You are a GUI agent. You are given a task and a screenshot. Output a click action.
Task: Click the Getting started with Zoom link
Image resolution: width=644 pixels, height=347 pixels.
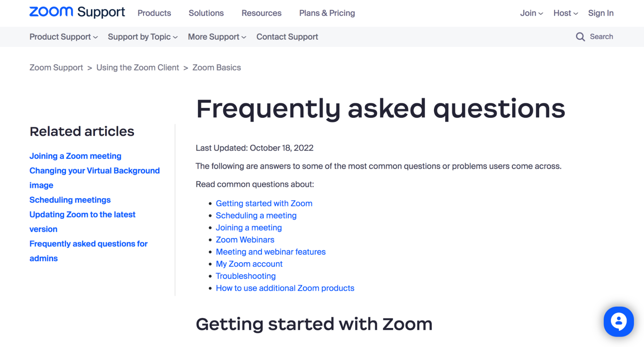click(x=264, y=203)
